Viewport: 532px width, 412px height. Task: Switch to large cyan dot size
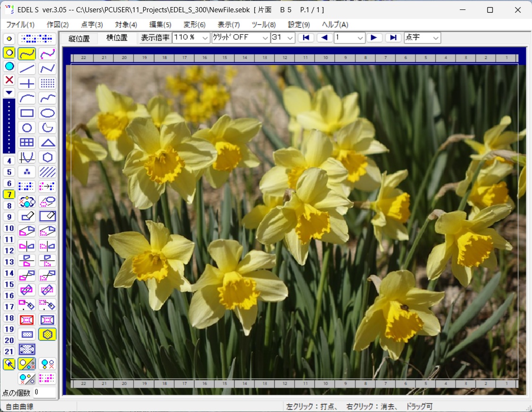click(9, 66)
